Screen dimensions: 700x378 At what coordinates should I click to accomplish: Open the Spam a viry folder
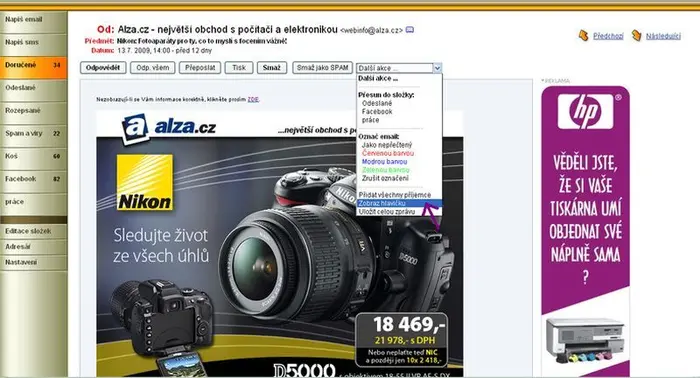[33, 133]
